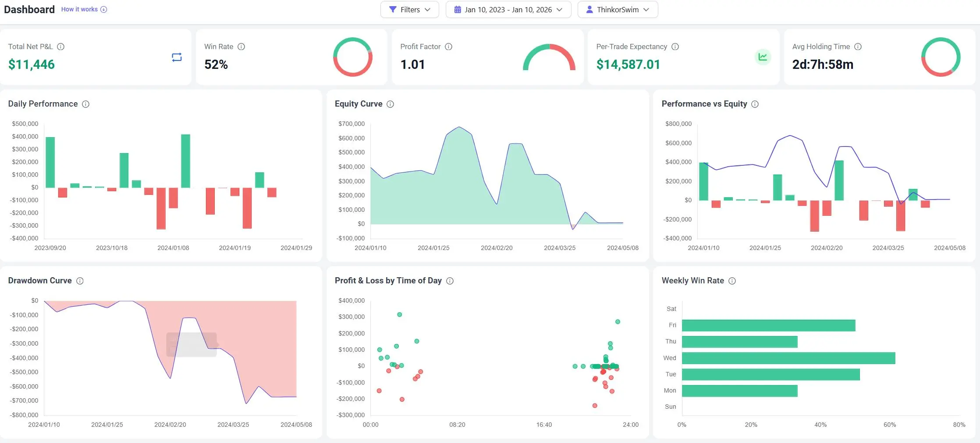Click the refresh icon on the Total Net P&L card
The height and width of the screenshot is (443, 980).
177,57
